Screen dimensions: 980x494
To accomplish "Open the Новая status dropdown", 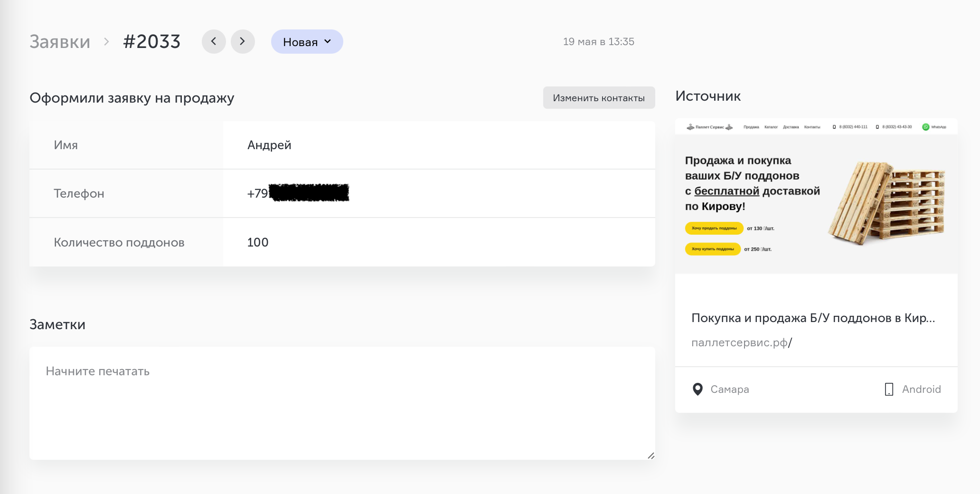I will point(307,42).
